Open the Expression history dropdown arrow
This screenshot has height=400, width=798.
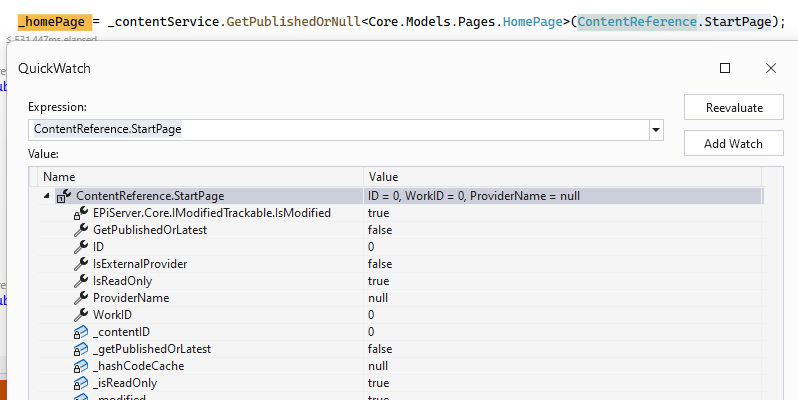[x=656, y=129]
